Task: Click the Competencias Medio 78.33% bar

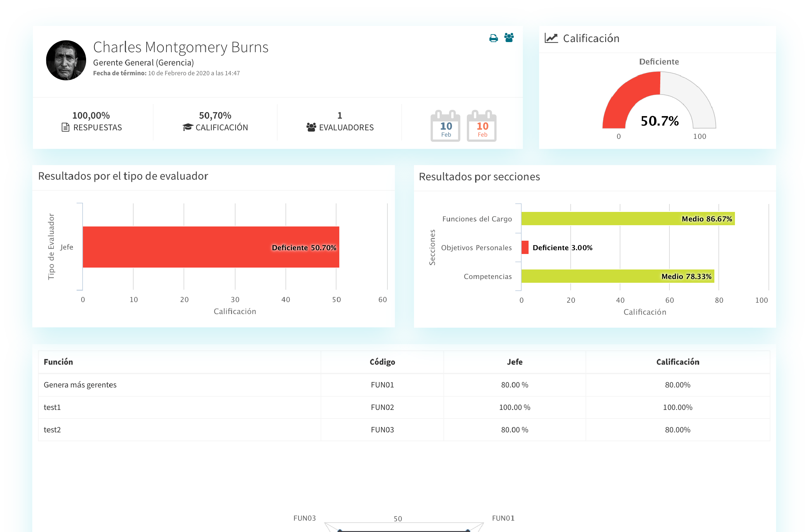Action: tap(617, 276)
